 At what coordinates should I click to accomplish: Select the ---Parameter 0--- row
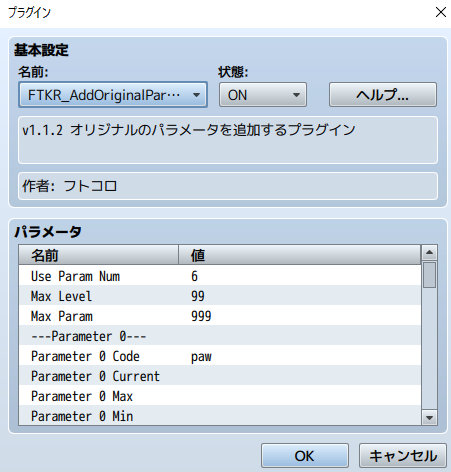tap(220, 336)
